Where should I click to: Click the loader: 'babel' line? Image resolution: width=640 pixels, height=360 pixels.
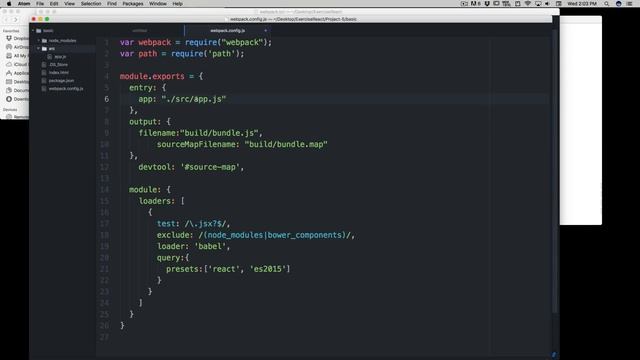pos(193,247)
